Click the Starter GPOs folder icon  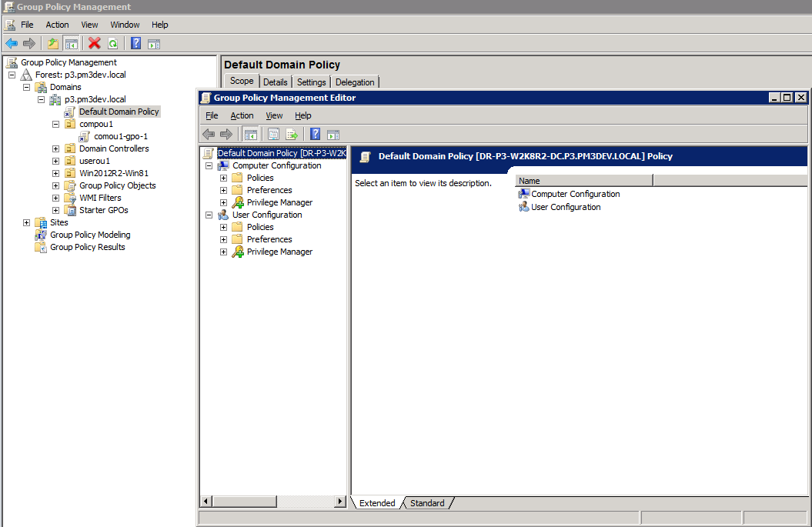70,210
